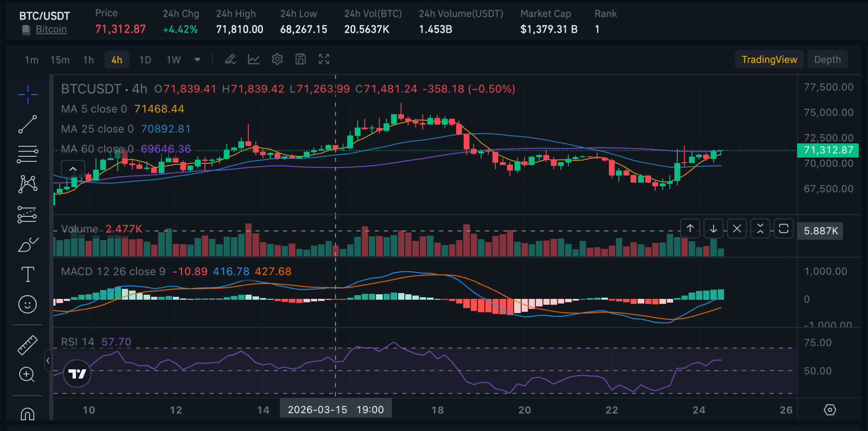Click the pencil drawing toolbar icon
Image resolution: width=868 pixels, height=431 pixels.
pyautogui.click(x=230, y=59)
